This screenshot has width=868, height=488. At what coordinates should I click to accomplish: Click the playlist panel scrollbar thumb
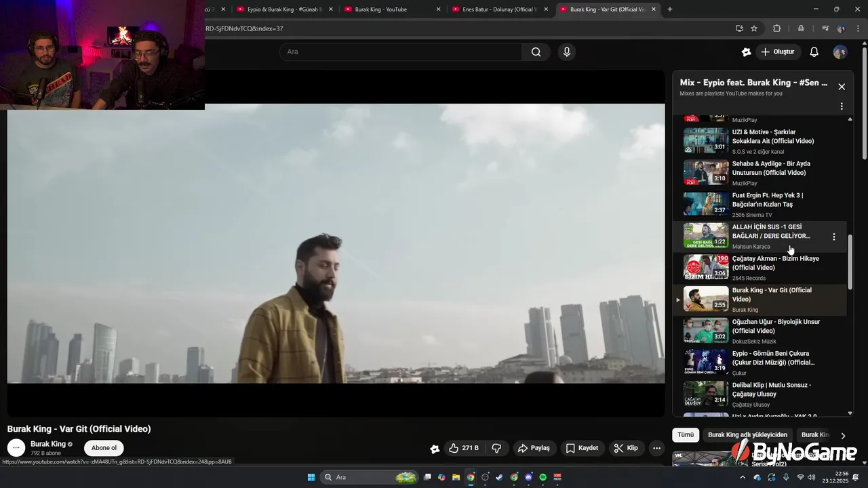coord(850,263)
